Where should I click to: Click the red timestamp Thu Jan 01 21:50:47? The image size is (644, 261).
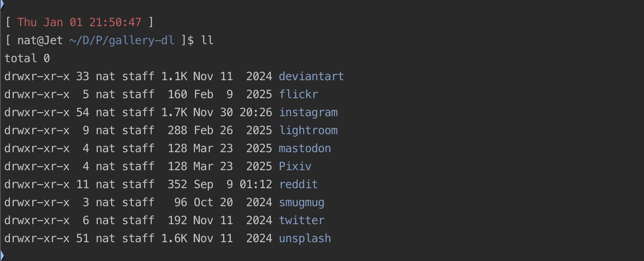pyautogui.click(x=79, y=22)
